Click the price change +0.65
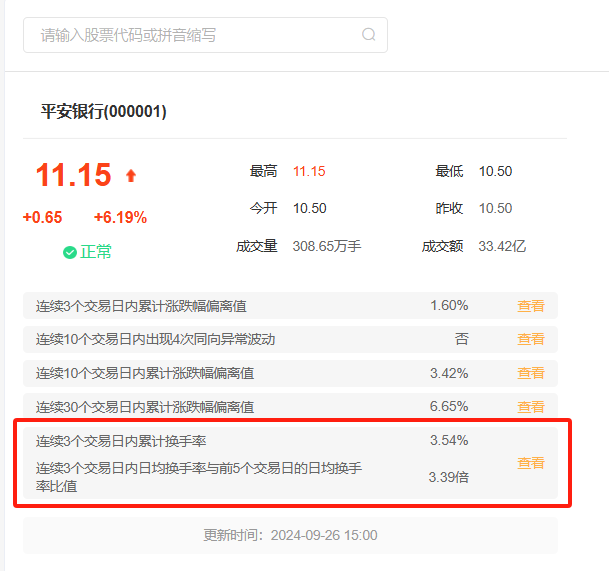609x571 pixels. pos(42,217)
